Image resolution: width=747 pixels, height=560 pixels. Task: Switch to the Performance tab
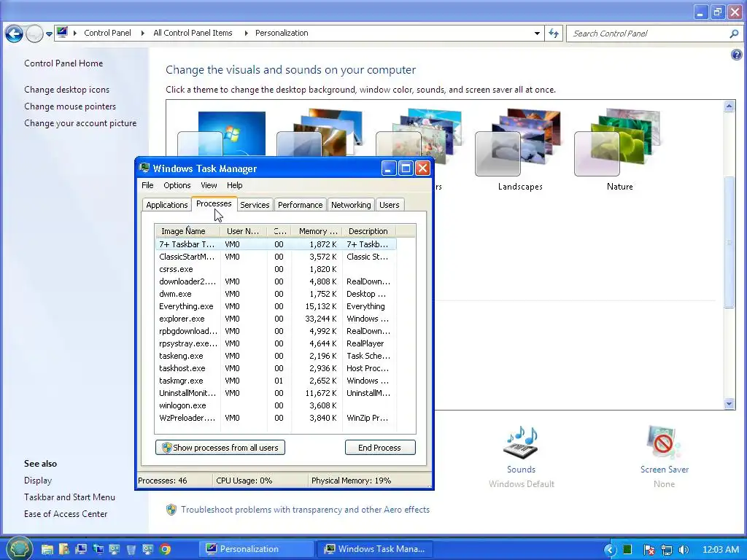pos(300,205)
